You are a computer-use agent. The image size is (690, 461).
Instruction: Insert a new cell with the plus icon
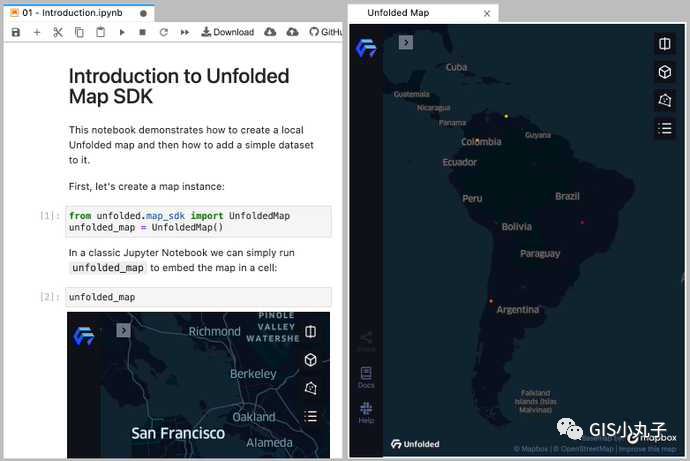point(37,32)
